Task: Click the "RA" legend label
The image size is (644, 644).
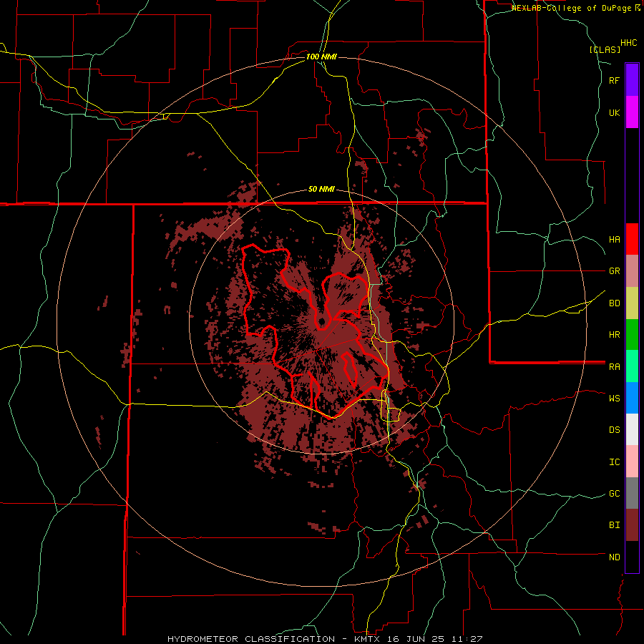Action: click(x=615, y=367)
